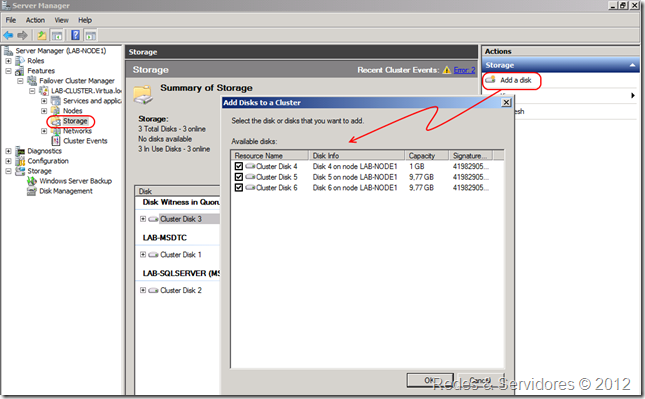Screen dimensions: 645x399
Task: Select Storage under LAB-CLUSTER in tree
Action: [75, 121]
